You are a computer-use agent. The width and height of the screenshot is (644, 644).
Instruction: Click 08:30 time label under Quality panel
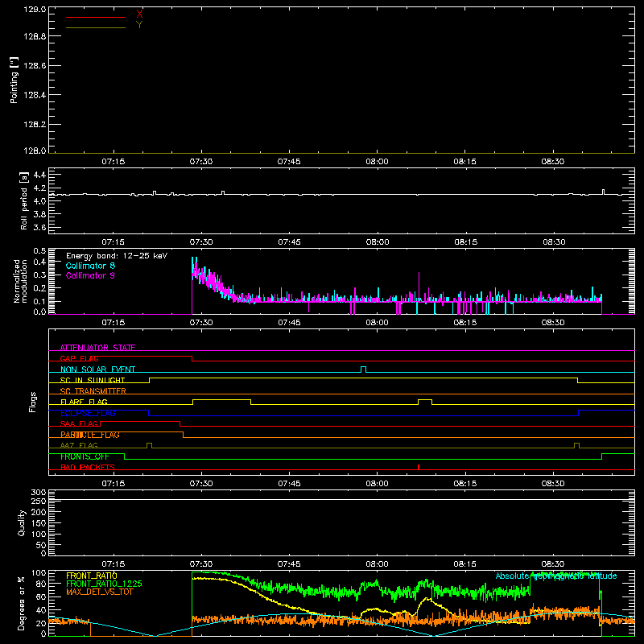click(x=553, y=564)
